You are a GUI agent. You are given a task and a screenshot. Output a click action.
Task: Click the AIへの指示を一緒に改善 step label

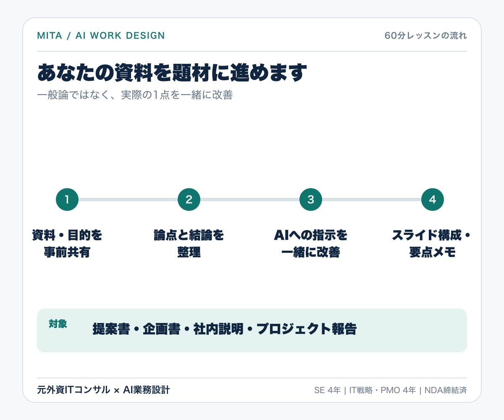point(311,244)
